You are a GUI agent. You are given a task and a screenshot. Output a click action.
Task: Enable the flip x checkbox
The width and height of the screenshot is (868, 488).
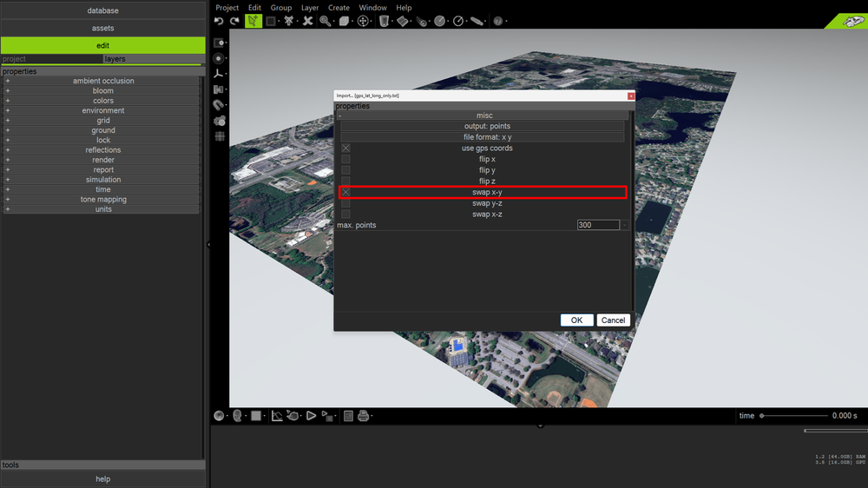tap(345, 160)
